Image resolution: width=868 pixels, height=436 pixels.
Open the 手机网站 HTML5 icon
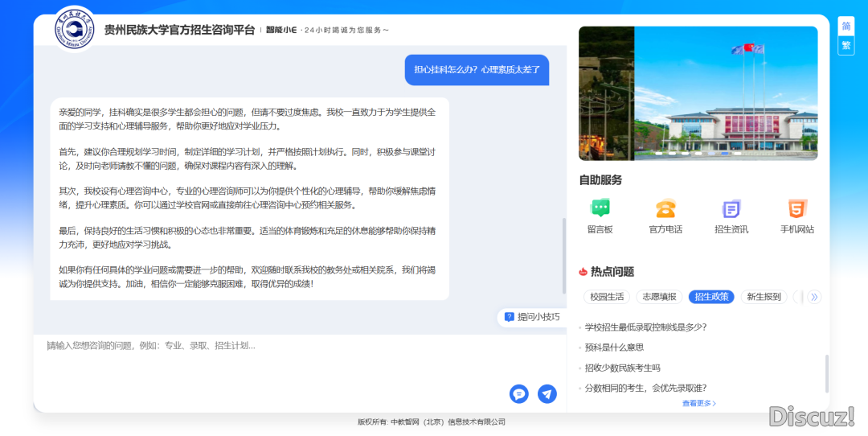tap(796, 209)
